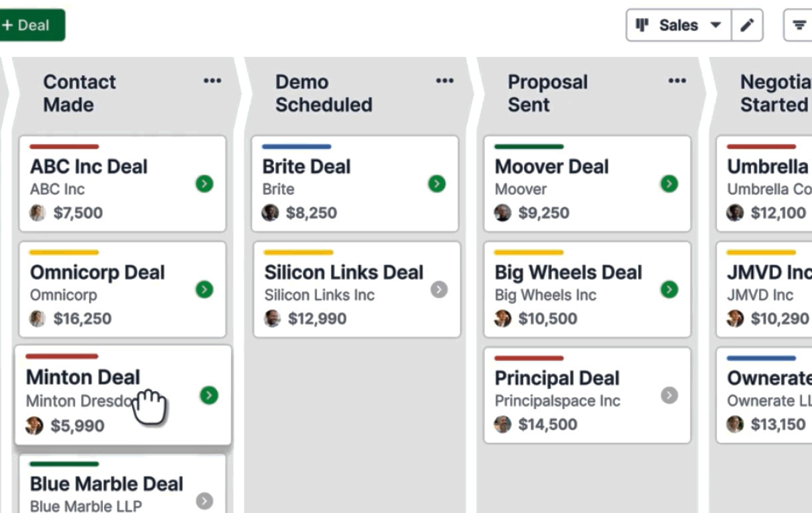The width and height of the screenshot is (812, 513).
Task: Click the grey arrow on Silicon Links Deal
Action: pos(439,289)
